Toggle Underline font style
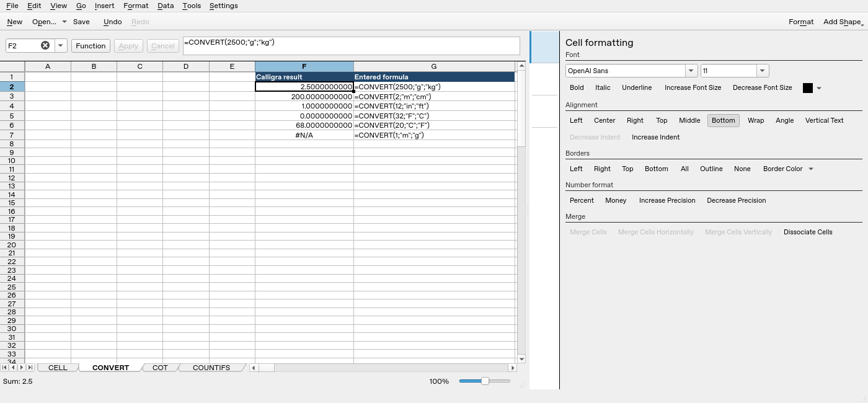868x403 pixels. 637,87
